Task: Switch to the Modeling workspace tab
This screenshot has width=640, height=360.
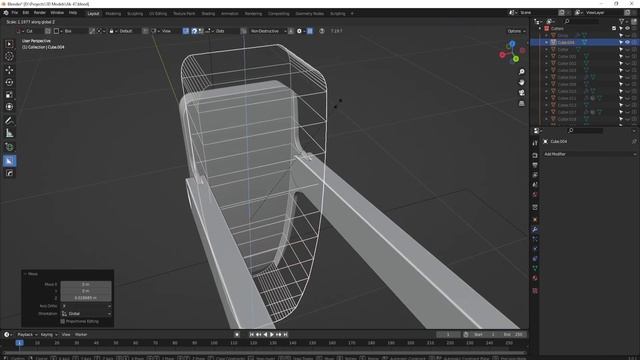Action: tap(113, 13)
